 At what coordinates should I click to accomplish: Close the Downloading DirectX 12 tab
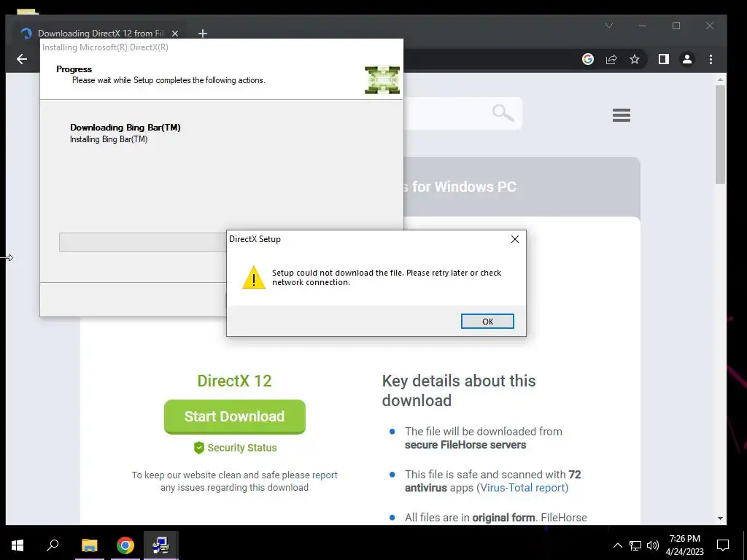point(175,34)
